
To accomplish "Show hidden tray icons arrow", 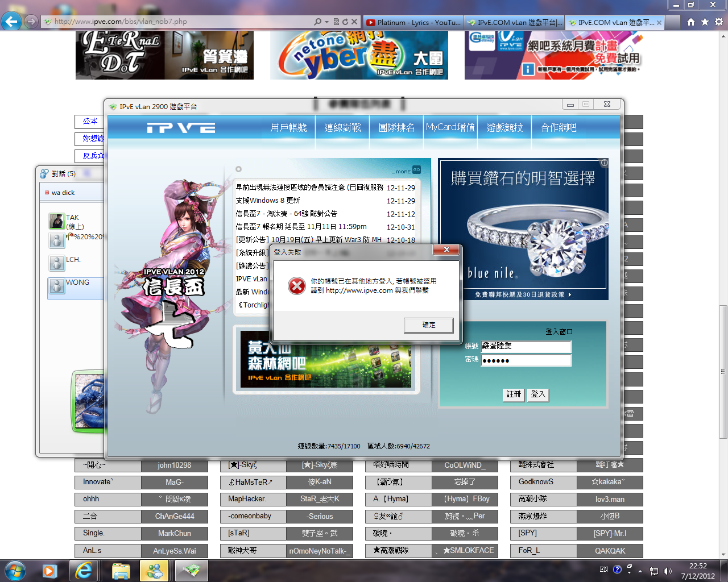I will tap(640, 571).
